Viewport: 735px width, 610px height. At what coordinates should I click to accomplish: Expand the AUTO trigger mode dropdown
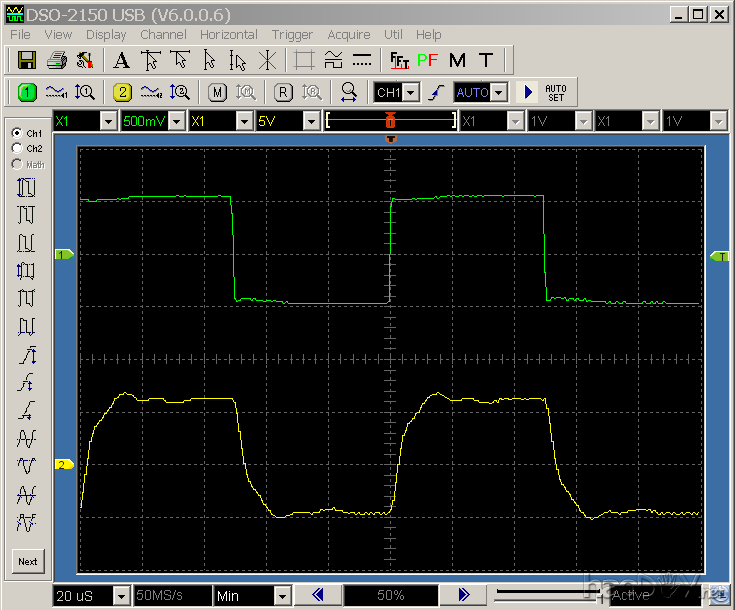[498, 92]
